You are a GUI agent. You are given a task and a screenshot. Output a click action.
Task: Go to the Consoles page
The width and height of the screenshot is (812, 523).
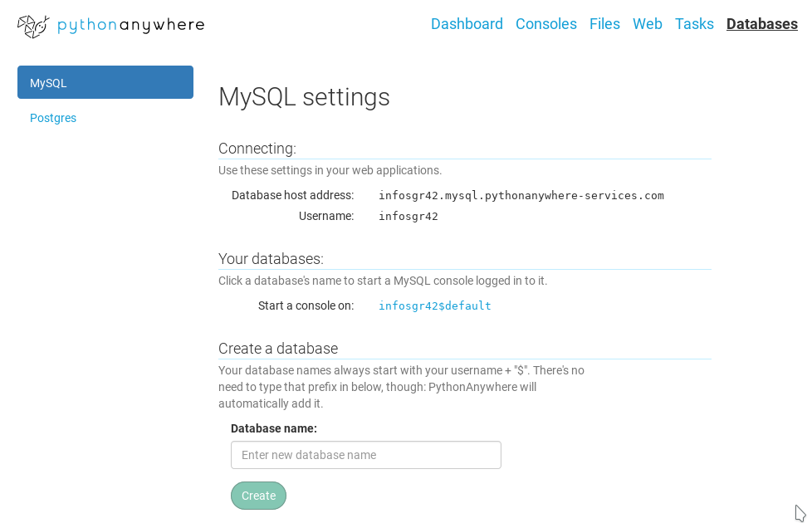[545, 24]
